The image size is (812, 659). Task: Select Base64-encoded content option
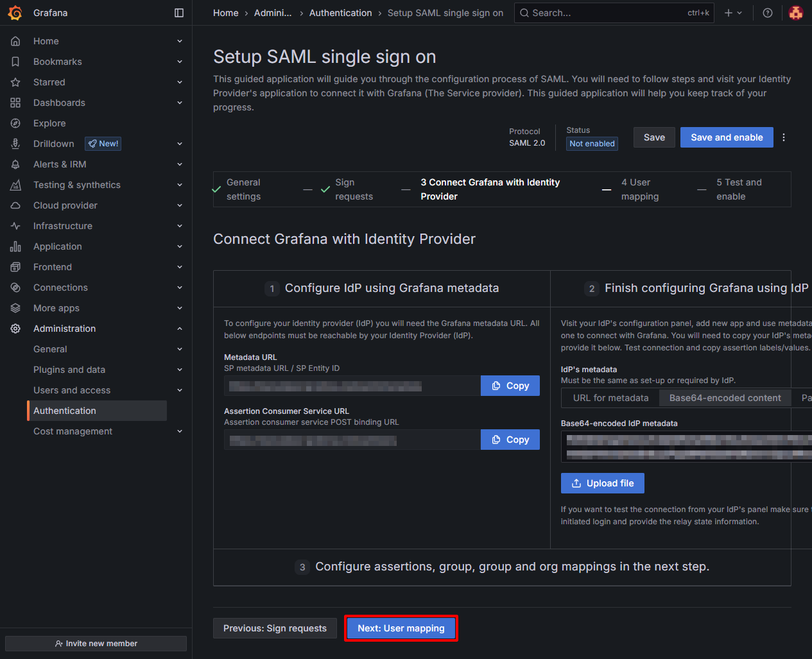pyautogui.click(x=725, y=398)
